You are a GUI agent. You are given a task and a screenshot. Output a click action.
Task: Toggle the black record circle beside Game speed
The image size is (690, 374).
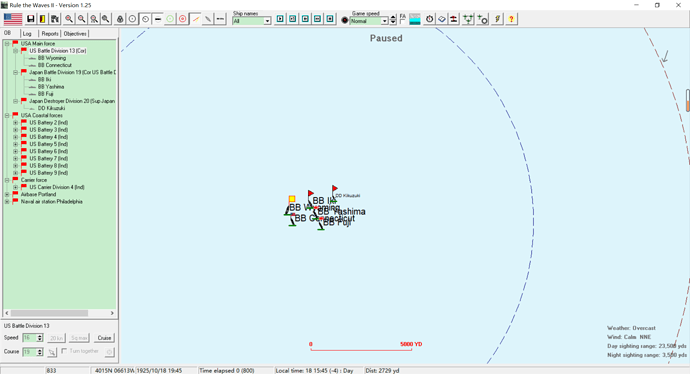point(345,21)
